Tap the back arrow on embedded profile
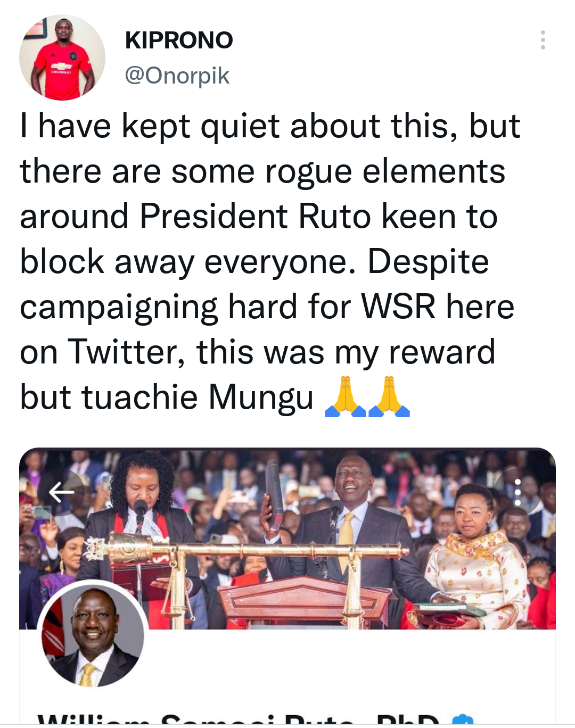This screenshot has height=728, width=575. [62, 492]
